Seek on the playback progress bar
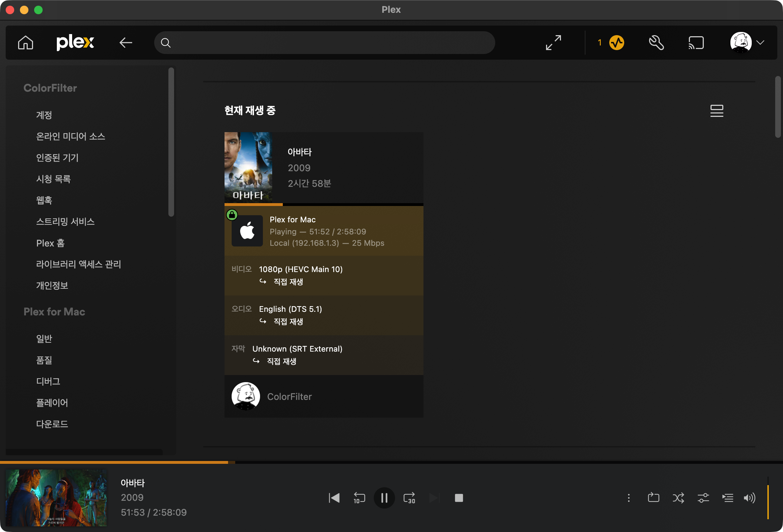The image size is (783, 532). pyautogui.click(x=391, y=462)
